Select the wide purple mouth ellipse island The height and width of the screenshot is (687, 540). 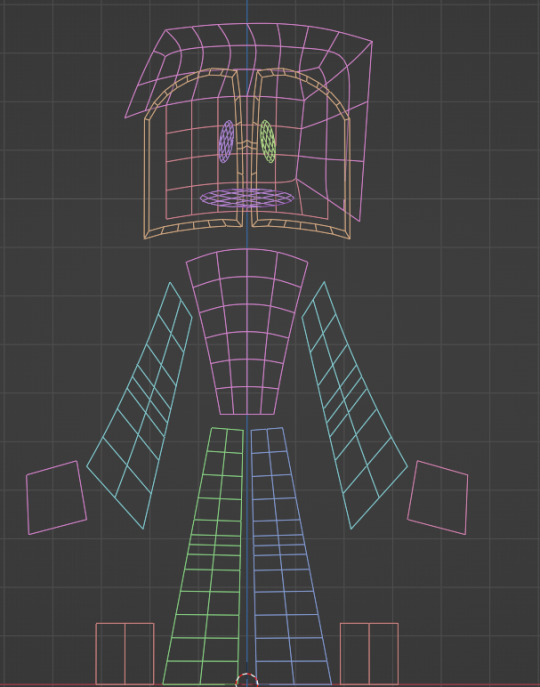[x=247, y=198]
